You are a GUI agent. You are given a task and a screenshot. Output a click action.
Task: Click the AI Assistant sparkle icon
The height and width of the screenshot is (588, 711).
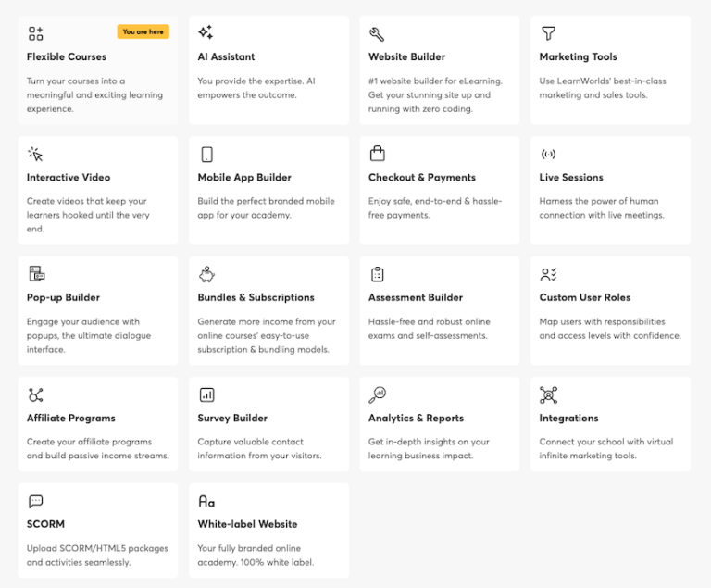[206, 32]
